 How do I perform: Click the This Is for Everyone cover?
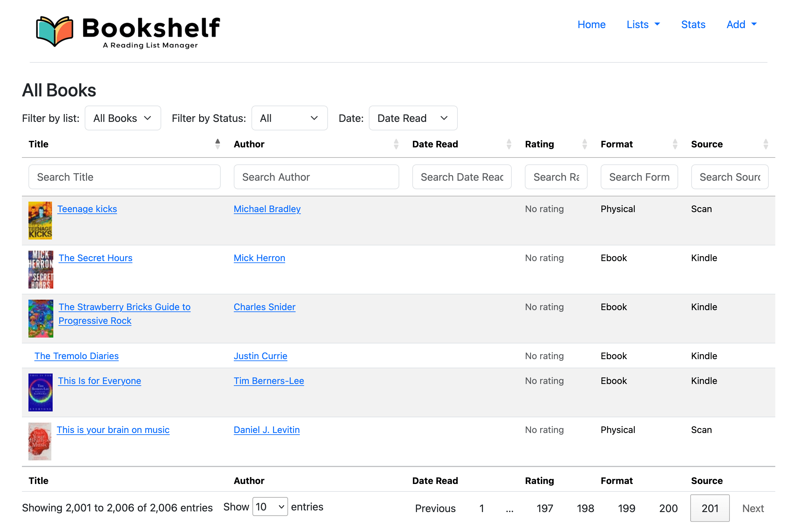pos(41,392)
